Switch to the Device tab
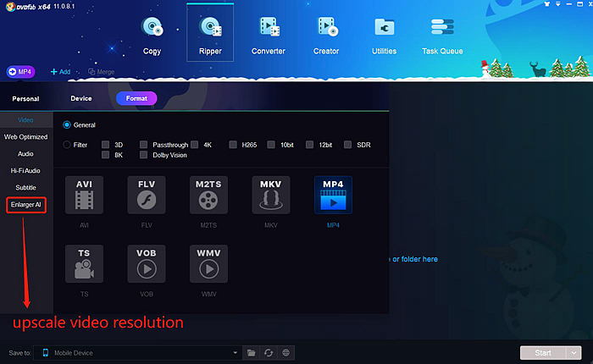 [81, 98]
